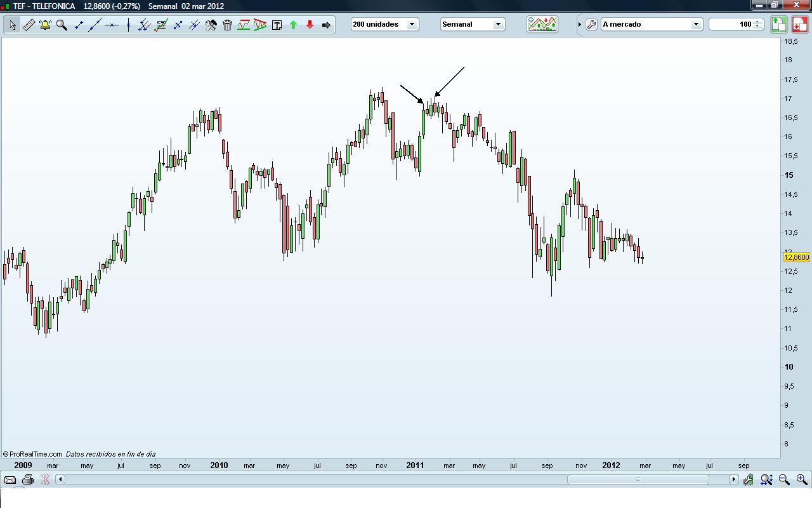Screen dimensions: 812x508
Task: Click the 2011 label on time axis
Action: point(415,465)
